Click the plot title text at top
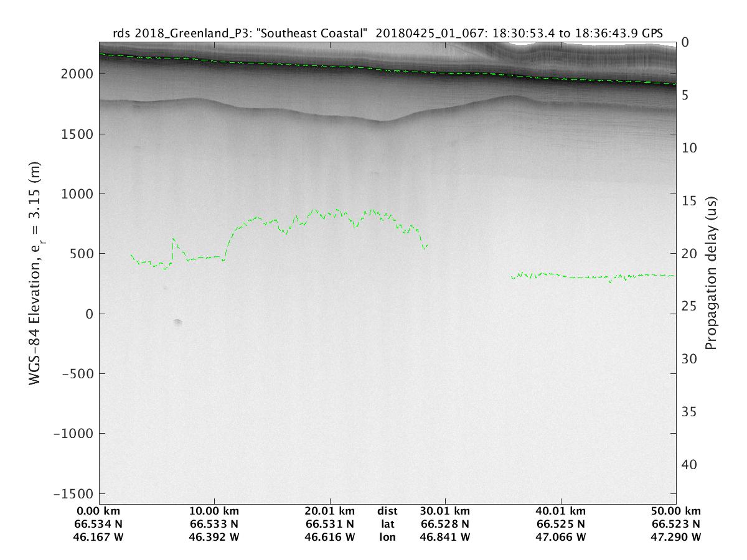 coord(387,33)
